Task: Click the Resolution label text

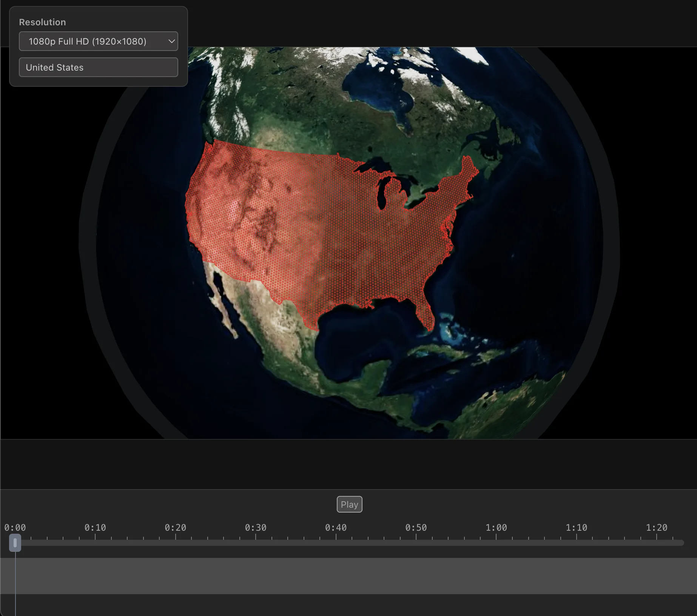Action: 43,22
